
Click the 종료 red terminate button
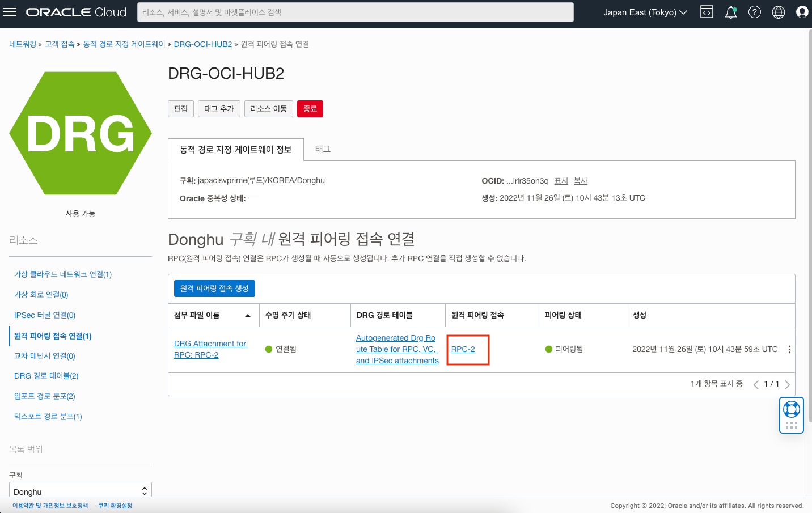(x=310, y=108)
